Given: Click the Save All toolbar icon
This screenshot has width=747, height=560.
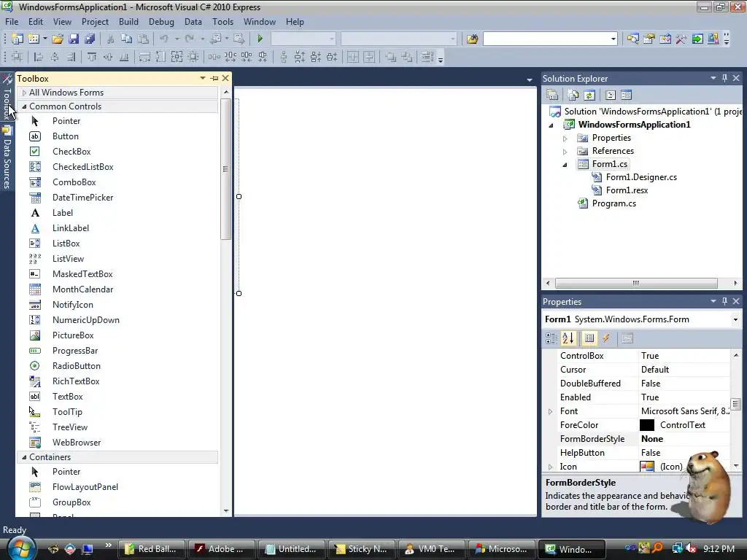Looking at the screenshot, I should tap(90, 39).
